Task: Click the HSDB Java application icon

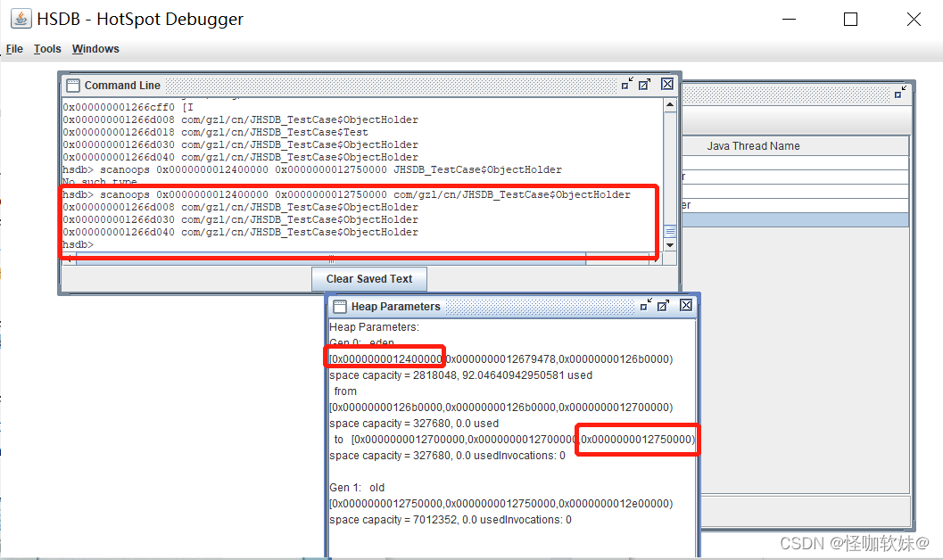Action: coord(21,19)
